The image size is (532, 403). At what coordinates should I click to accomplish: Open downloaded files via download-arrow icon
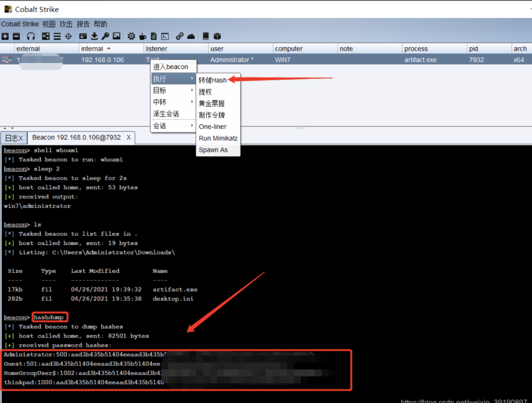[94, 36]
